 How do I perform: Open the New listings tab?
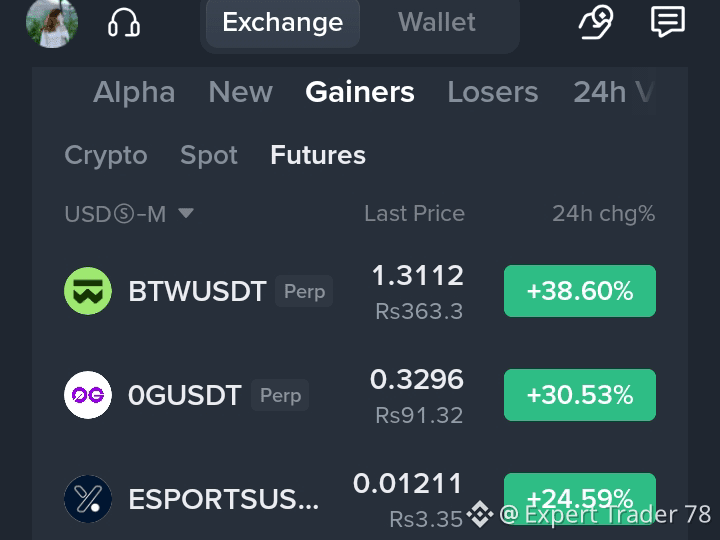tap(241, 92)
